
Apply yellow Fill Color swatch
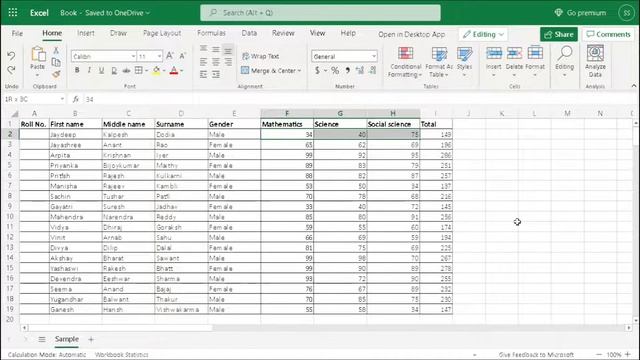click(x=156, y=71)
